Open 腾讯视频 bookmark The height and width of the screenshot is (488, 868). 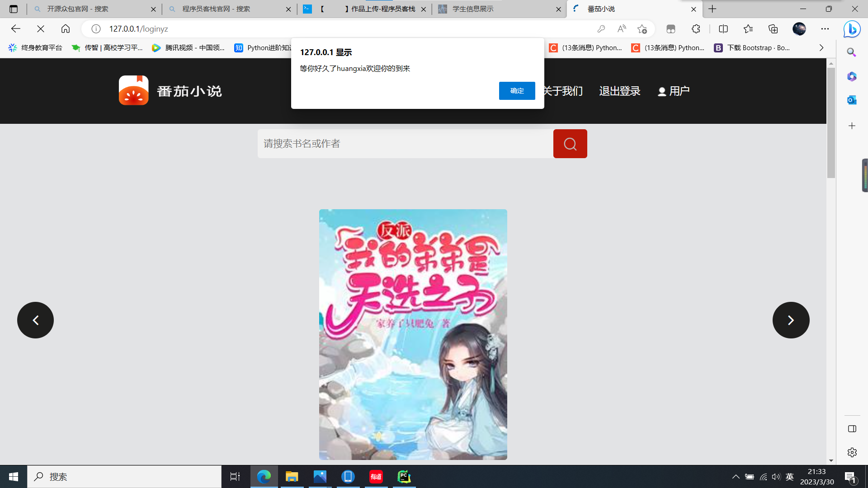click(188, 48)
